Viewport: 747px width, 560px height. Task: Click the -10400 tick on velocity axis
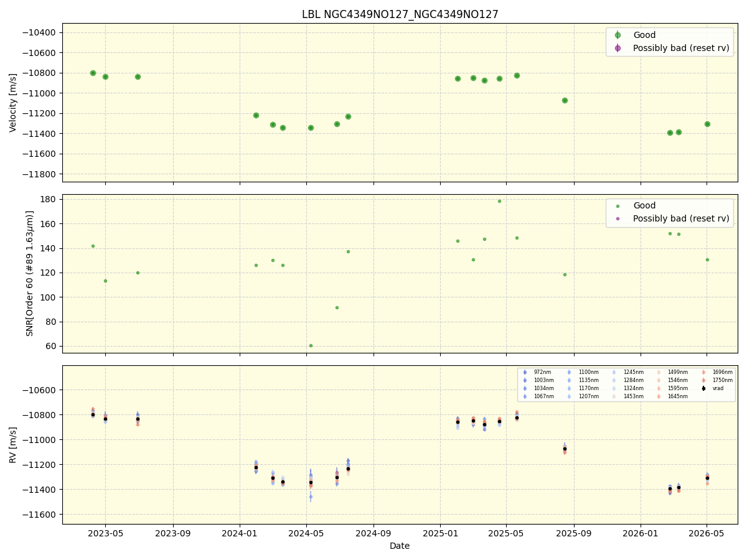pyautogui.click(x=40, y=32)
